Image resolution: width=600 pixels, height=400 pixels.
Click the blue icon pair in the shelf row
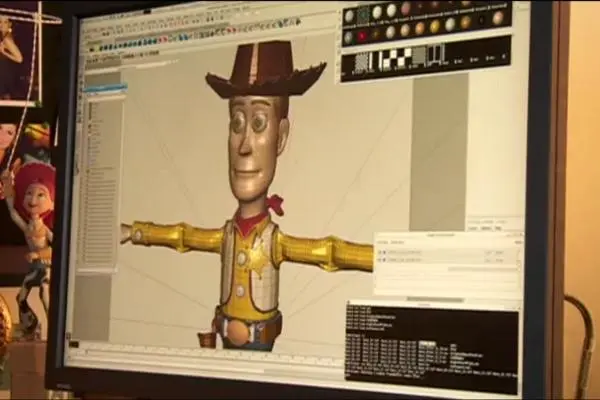pos(183,37)
